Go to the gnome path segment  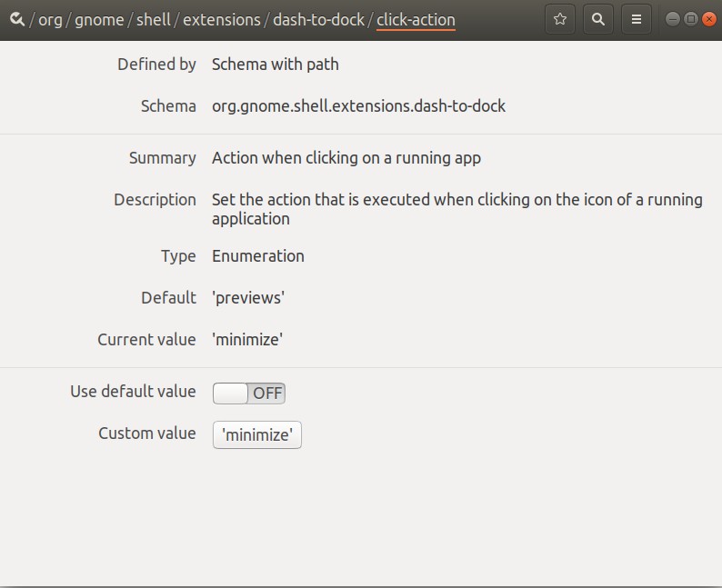[99, 20]
